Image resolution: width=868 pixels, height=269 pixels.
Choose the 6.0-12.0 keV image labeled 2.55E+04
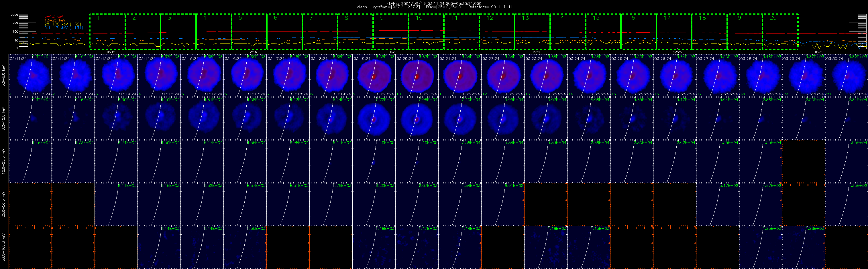[x=804, y=118]
